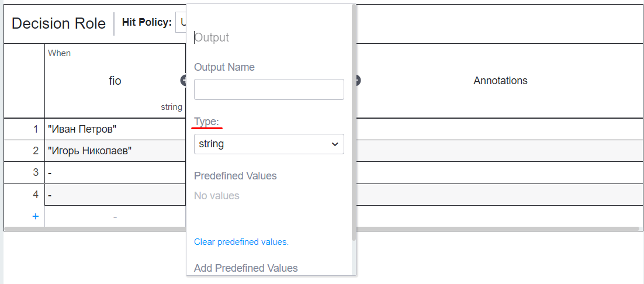Viewport: 644px width, 284px height.
Task: Open the Hit Policy dropdown
Action: coord(181,23)
